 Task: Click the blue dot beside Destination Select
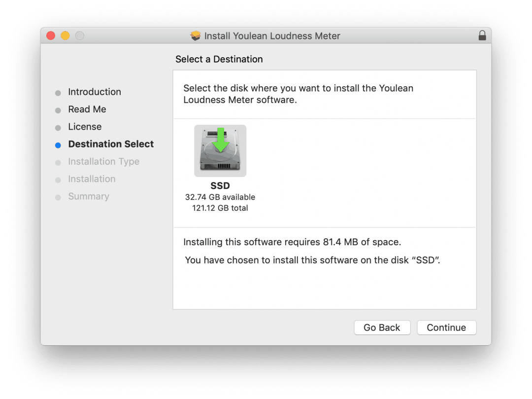(x=58, y=145)
